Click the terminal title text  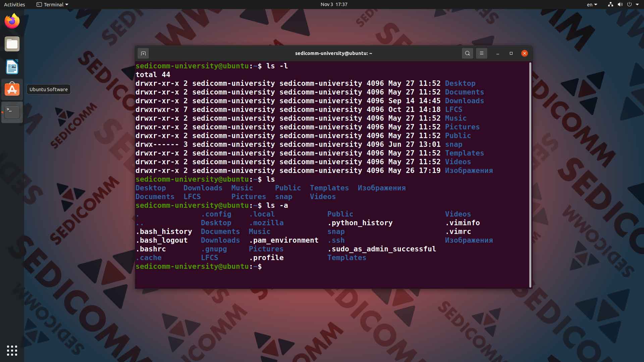pyautogui.click(x=333, y=53)
